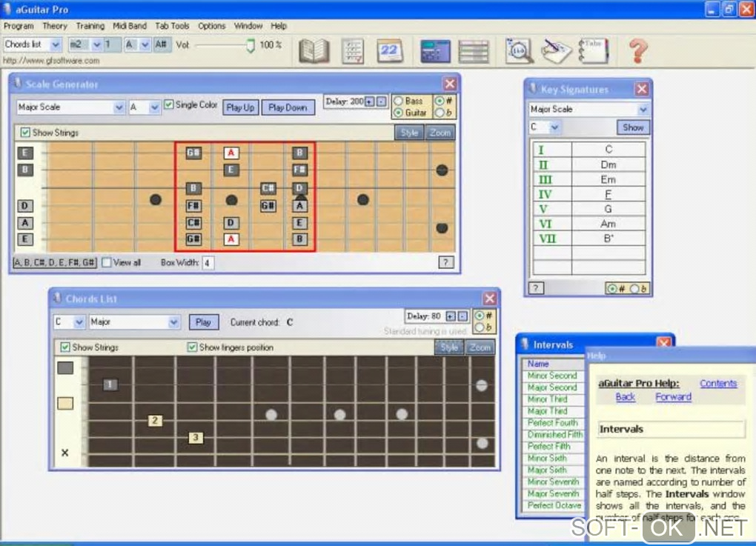756x546 pixels.
Task: Click finger 3 marker on chord fretboard
Action: tap(195, 438)
